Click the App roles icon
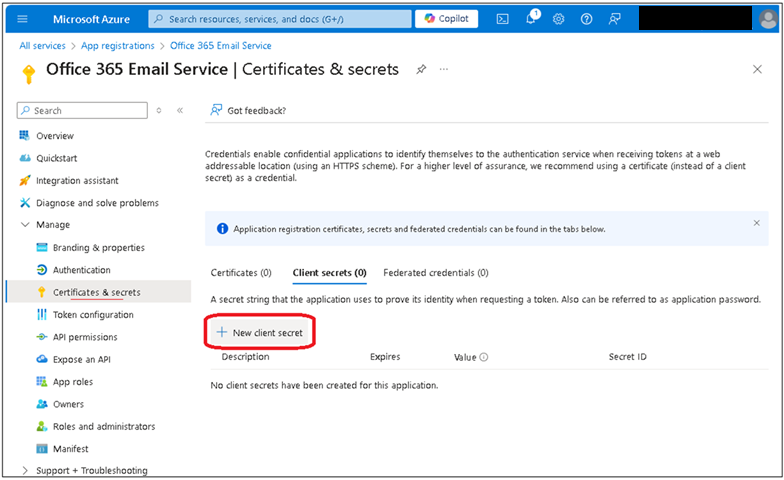This screenshot has width=784, height=480. 42,382
